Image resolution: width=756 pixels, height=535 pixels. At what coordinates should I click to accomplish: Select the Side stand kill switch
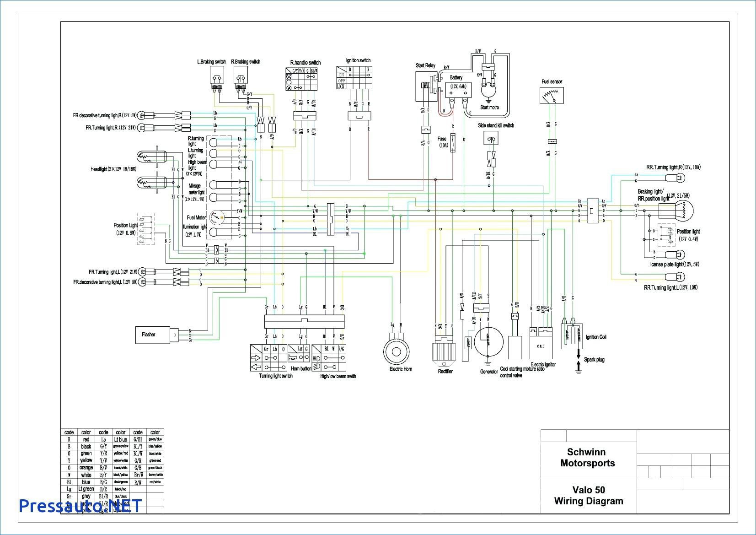(491, 139)
